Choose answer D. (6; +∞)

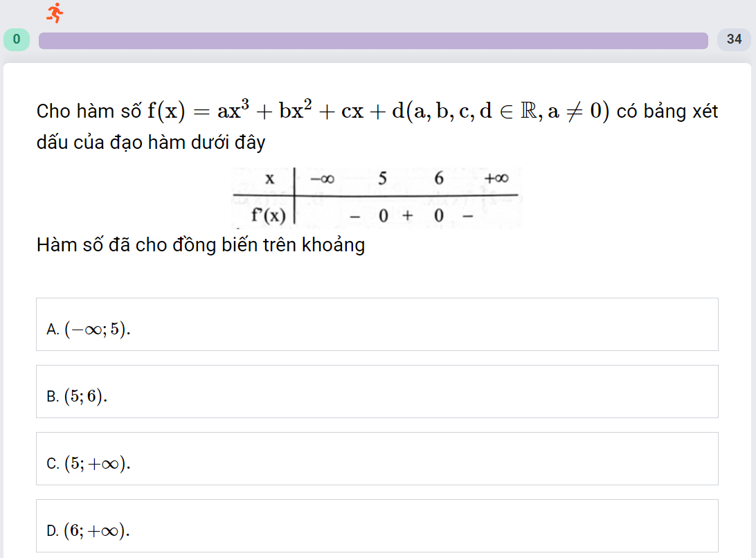pyautogui.click(x=377, y=525)
